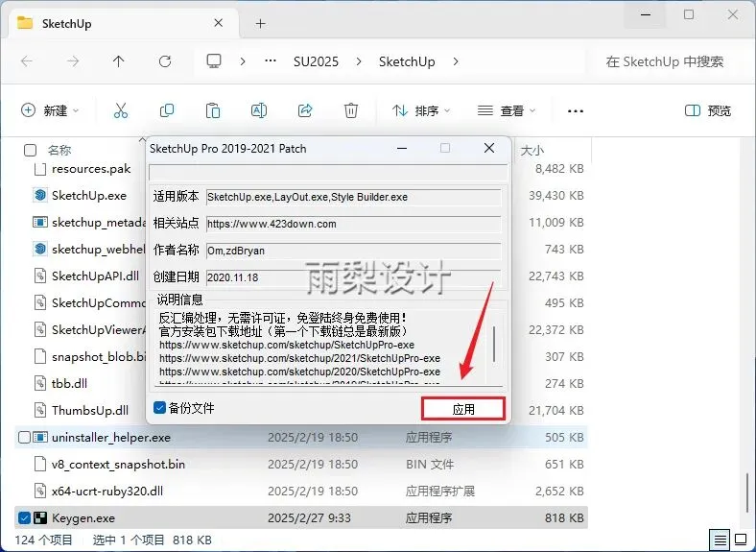The image size is (756, 552).
Task: Click the 2020/SketchUpPro-exe download URL line
Action: [299, 372]
